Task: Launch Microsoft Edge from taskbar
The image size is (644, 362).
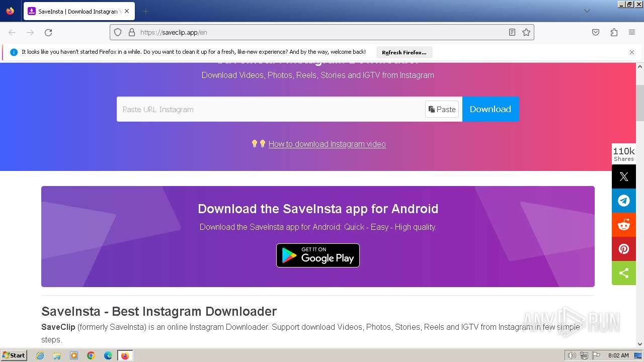Action: [108, 355]
